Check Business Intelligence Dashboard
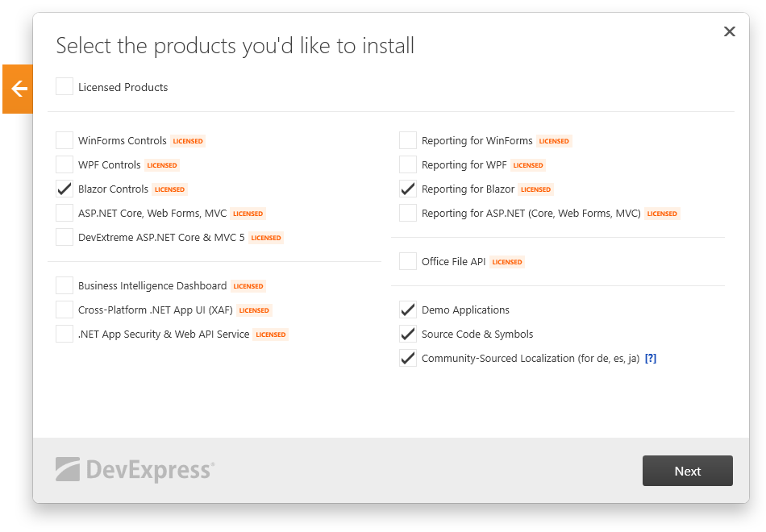 coord(64,285)
